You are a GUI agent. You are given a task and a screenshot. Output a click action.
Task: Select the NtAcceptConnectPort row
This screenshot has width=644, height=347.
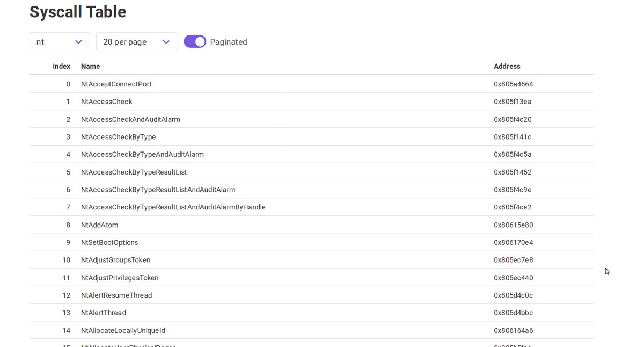(311, 84)
